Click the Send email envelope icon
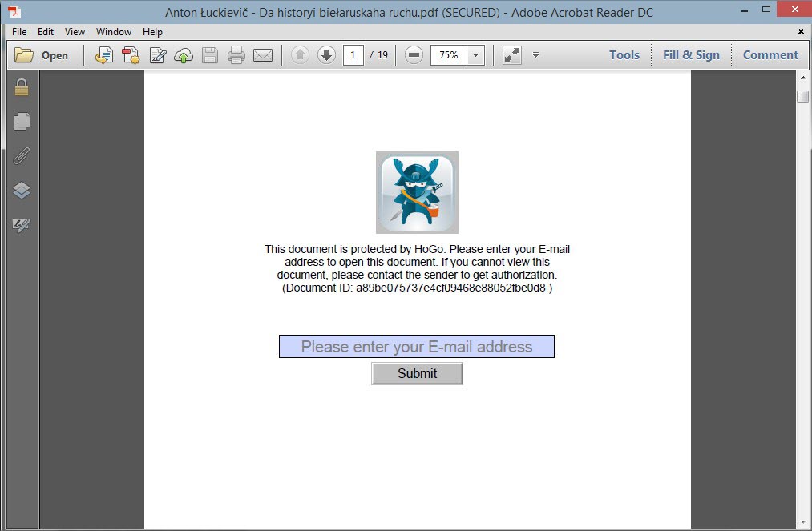Image resolution: width=812 pixels, height=531 pixels. tap(263, 54)
